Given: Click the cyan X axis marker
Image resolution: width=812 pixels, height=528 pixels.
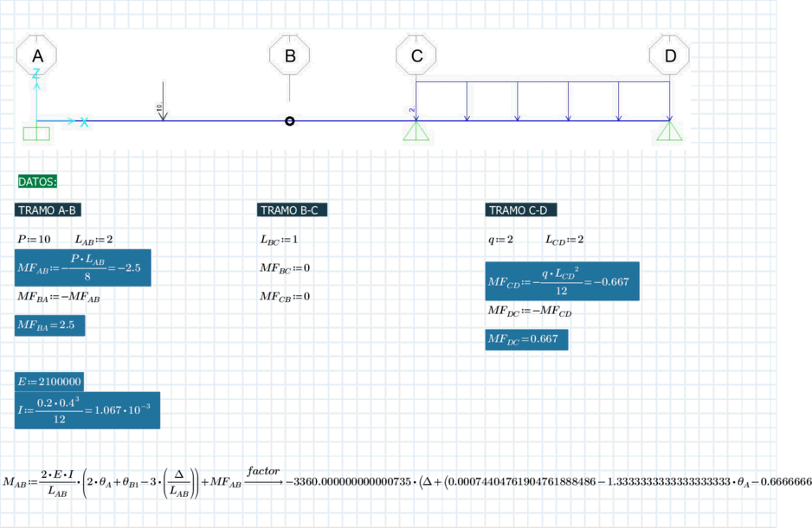Looking at the screenshot, I should click(84, 122).
